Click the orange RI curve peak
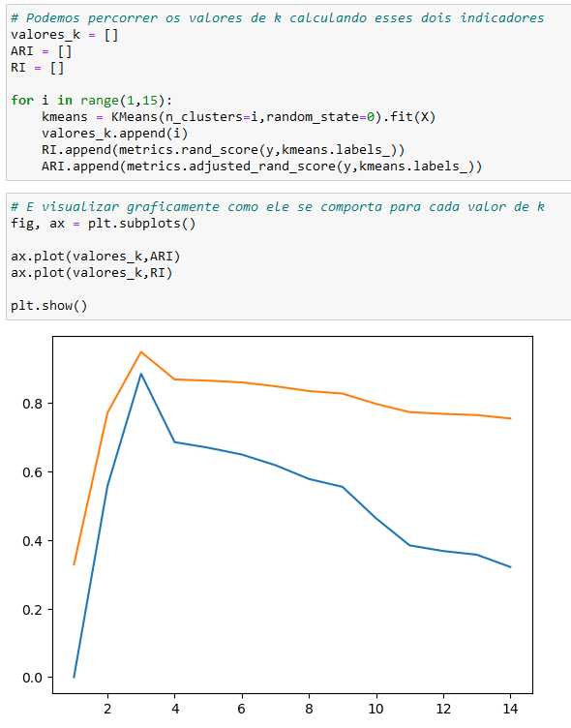This screenshot has width=571, height=728. (x=141, y=352)
